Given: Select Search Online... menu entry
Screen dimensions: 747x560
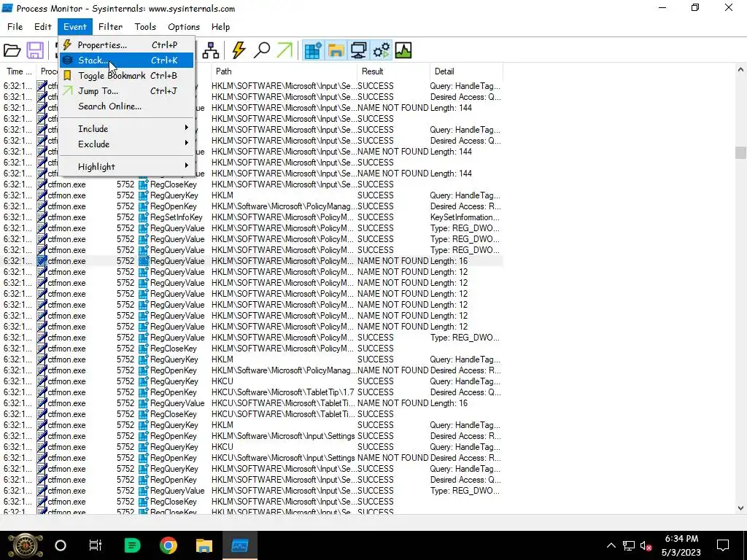Looking at the screenshot, I should coord(127,106).
